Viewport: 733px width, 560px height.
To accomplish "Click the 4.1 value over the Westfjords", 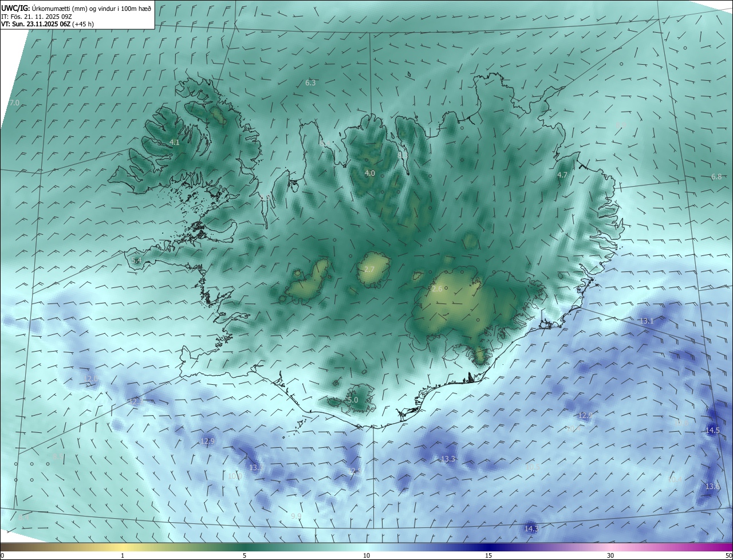I will 175,142.
